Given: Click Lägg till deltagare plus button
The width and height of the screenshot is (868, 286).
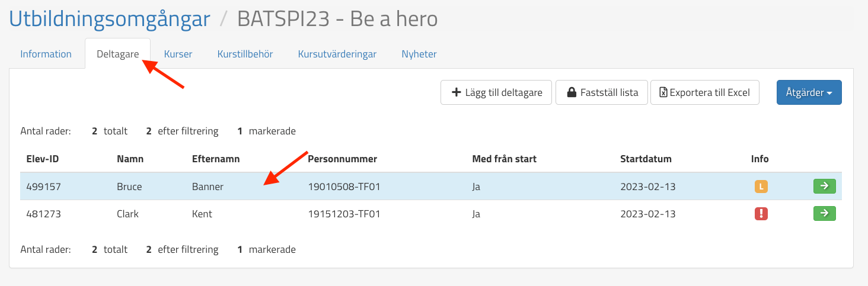Looking at the screenshot, I should click(496, 92).
